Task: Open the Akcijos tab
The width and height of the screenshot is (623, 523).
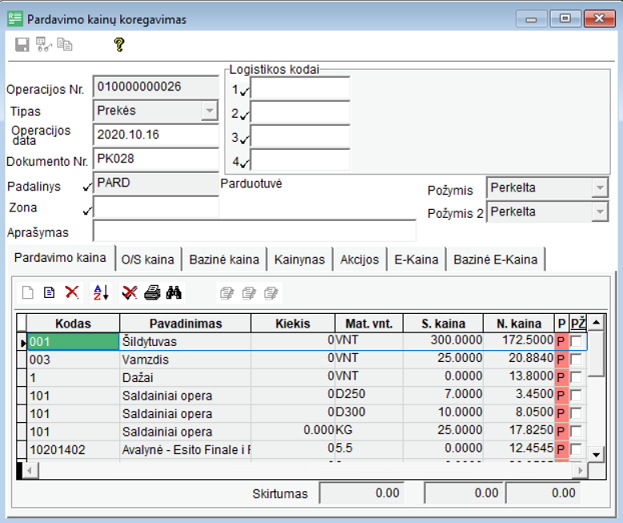Action: click(x=359, y=260)
